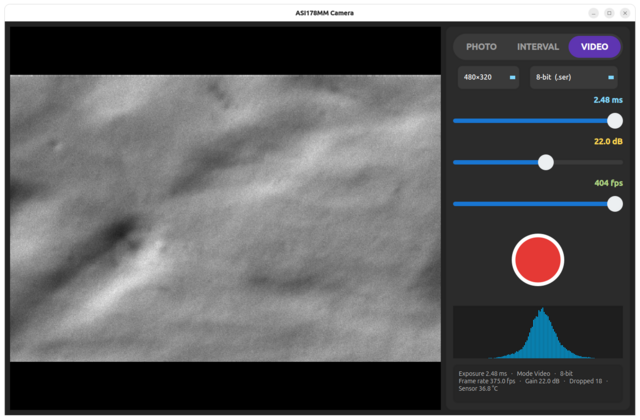Click the format dropdown's blue indicator icon
Viewport: 640px width, 420px height.
click(x=611, y=78)
